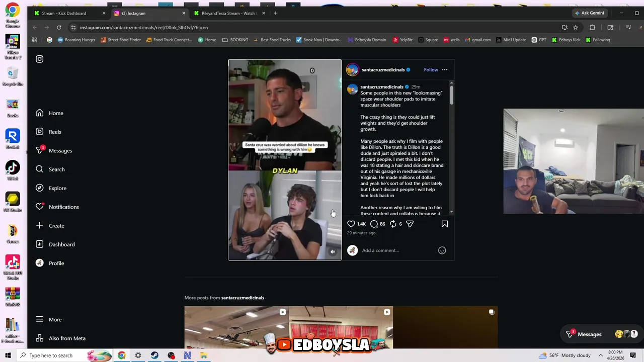
Task: Click the Instagram logo in the sidebar
Action: 39,59
